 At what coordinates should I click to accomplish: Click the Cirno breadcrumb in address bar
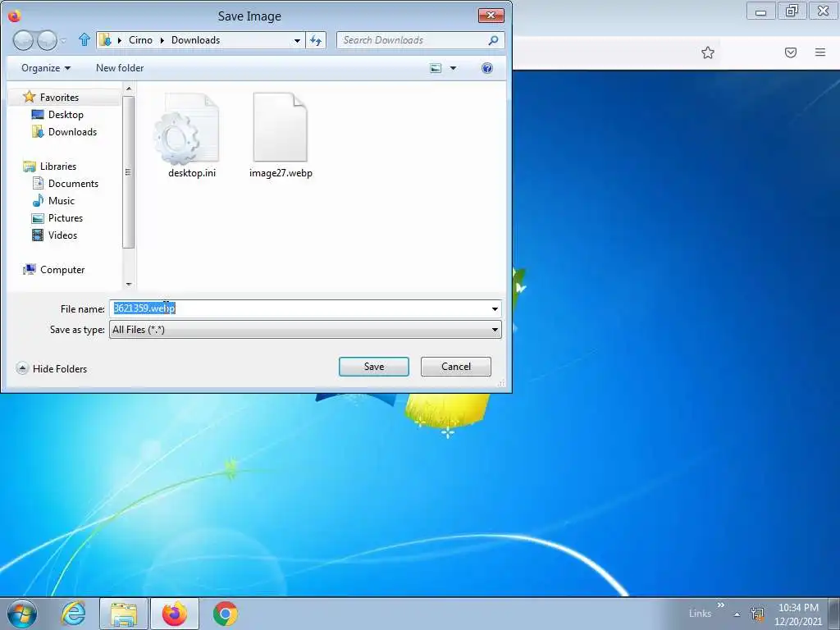click(x=140, y=40)
